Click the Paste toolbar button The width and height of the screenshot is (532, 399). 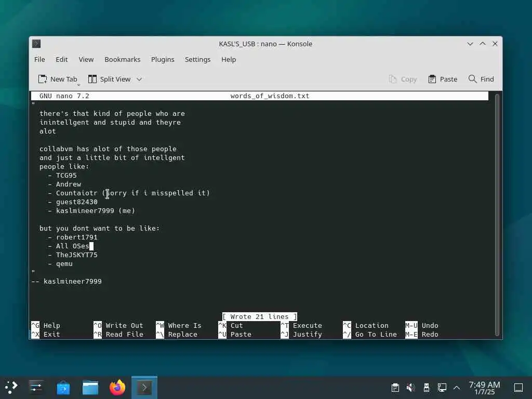(x=443, y=79)
